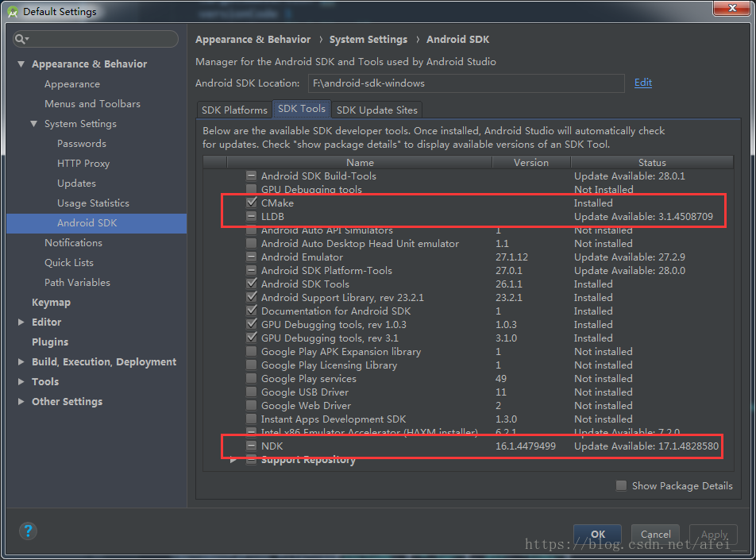Select the Google Play Licensing Library row
The width and height of the screenshot is (756, 560).
pos(469,365)
